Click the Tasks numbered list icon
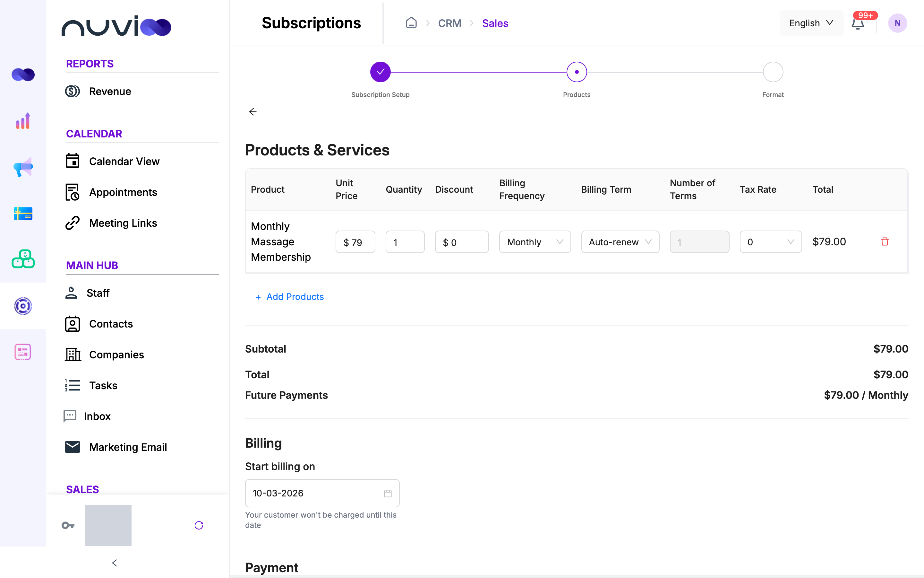924x578 pixels. point(72,385)
